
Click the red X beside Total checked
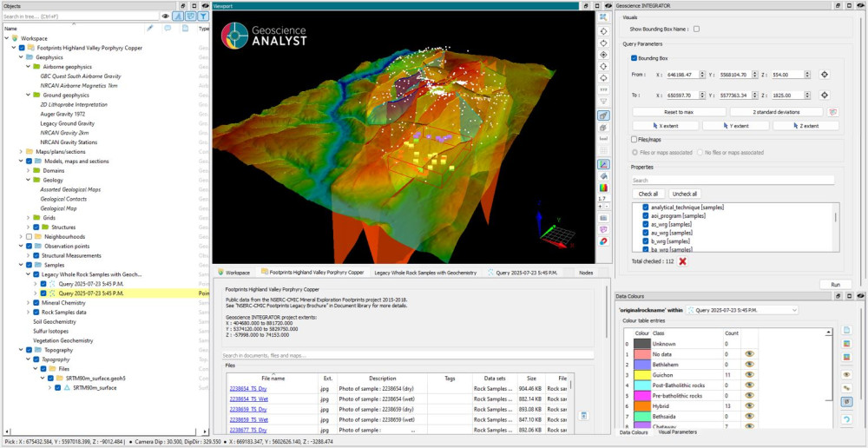tap(683, 261)
